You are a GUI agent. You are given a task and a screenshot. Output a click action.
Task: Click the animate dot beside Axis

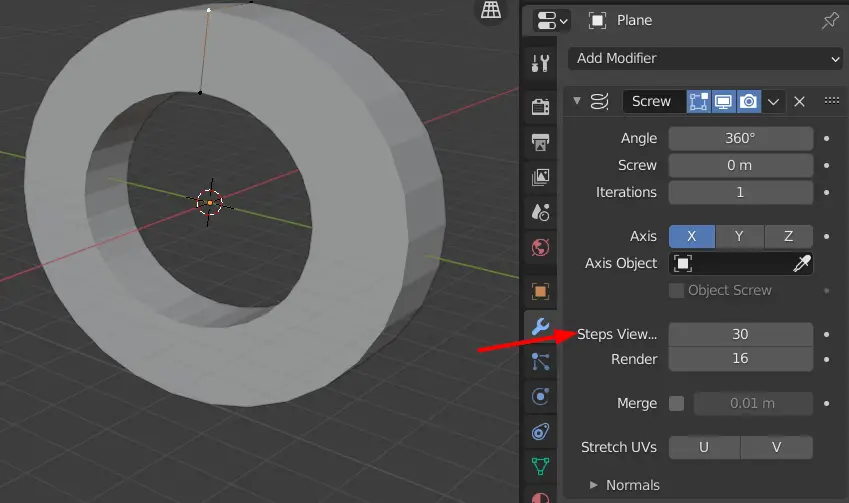coord(826,237)
